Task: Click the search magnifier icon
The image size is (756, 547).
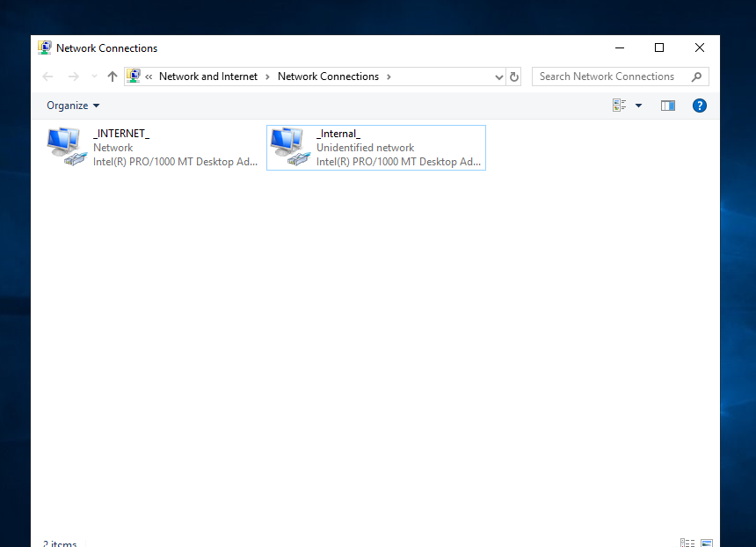Action: coord(696,77)
